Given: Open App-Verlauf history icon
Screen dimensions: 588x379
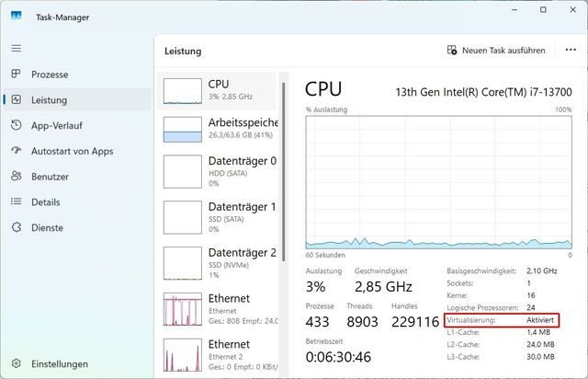Looking at the screenshot, I should [16, 125].
